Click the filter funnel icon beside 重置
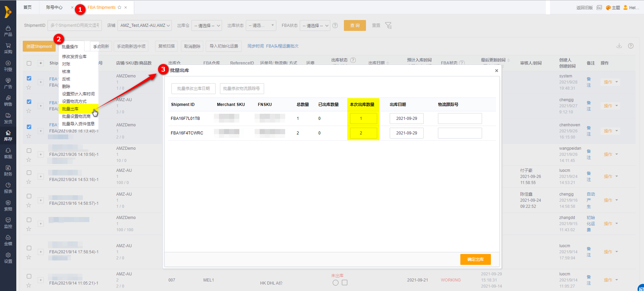Screen dimensions: 644x291 coord(388,25)
